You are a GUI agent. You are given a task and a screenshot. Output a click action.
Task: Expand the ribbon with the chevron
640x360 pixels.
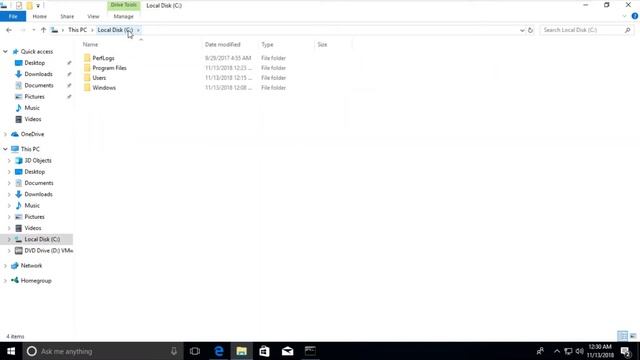pos(624,16)
